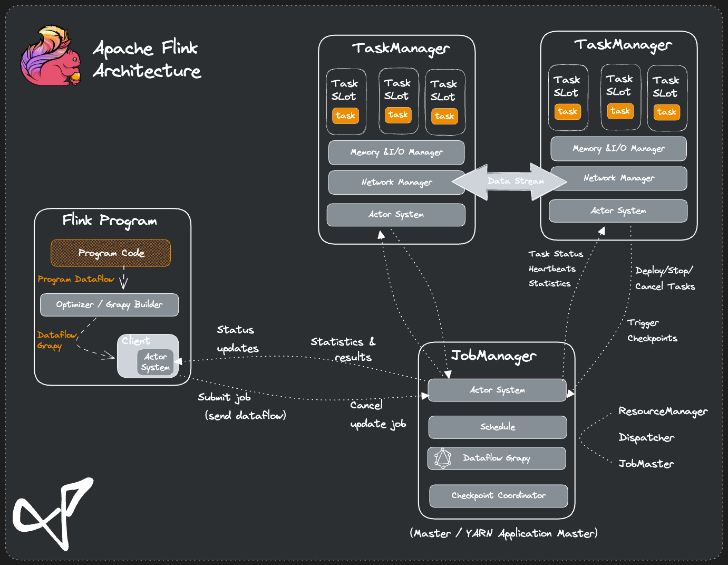This screenshot has height=565, width=728.
Task: Click the Data Stream double-headed arrow
Action: pyautogui.click(x=510, y=181)
